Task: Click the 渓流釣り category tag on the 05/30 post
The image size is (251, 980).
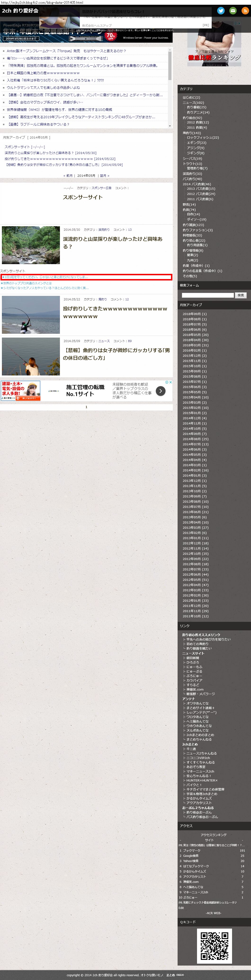Action: (104, 230)
